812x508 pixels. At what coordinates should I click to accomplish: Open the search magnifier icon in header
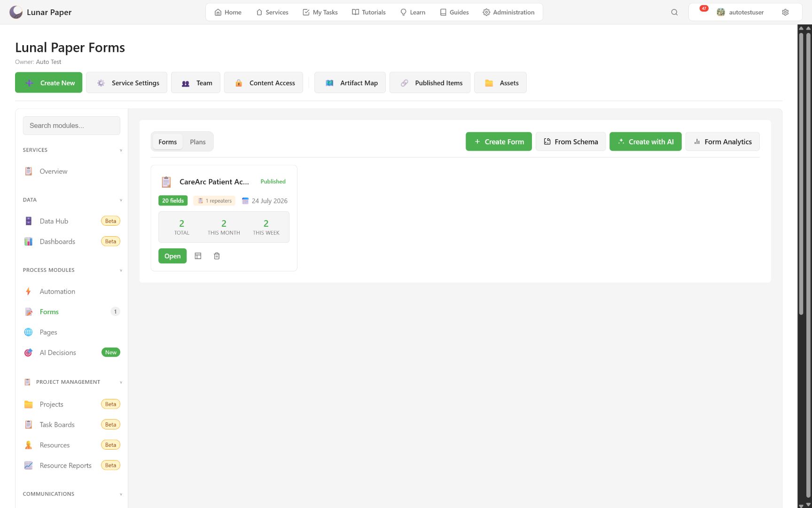[x=674, y=12]
